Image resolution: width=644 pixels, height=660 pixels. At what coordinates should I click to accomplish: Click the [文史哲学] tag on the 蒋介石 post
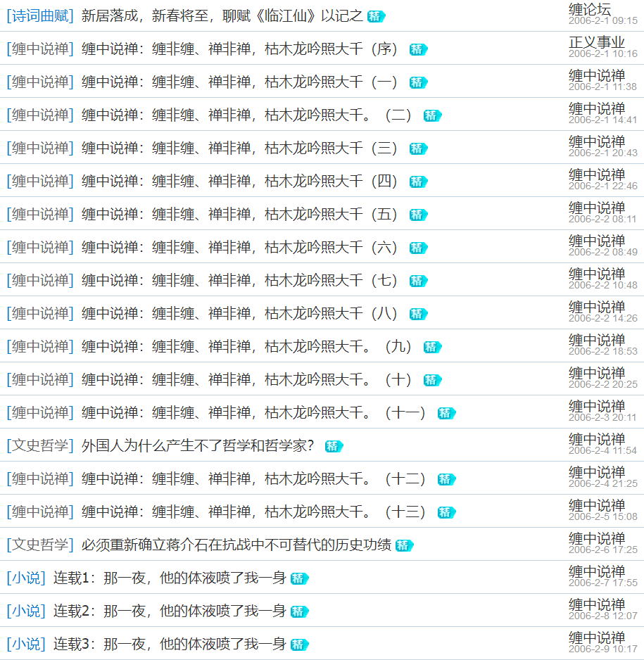39,545
